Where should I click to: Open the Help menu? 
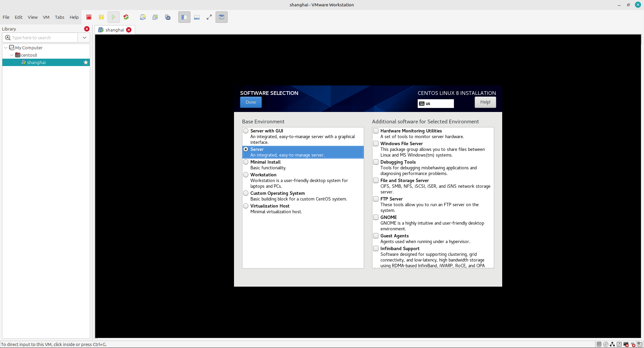(74, 17)
